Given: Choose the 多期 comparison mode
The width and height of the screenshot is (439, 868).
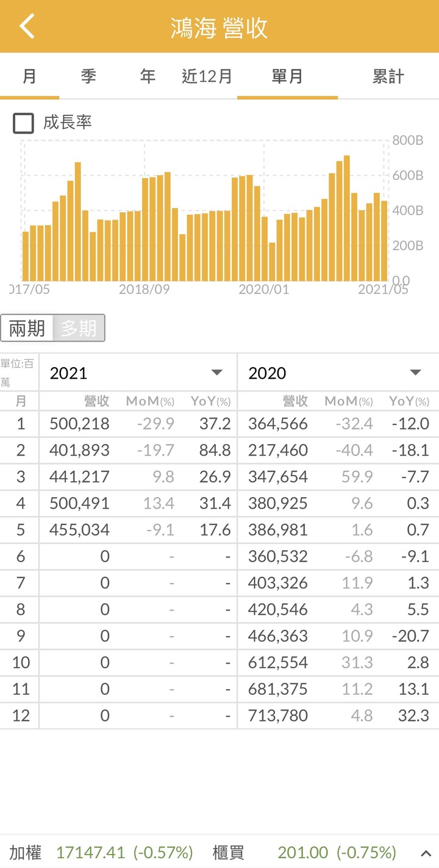Looking at the screenshot, I should coord(79,328).
